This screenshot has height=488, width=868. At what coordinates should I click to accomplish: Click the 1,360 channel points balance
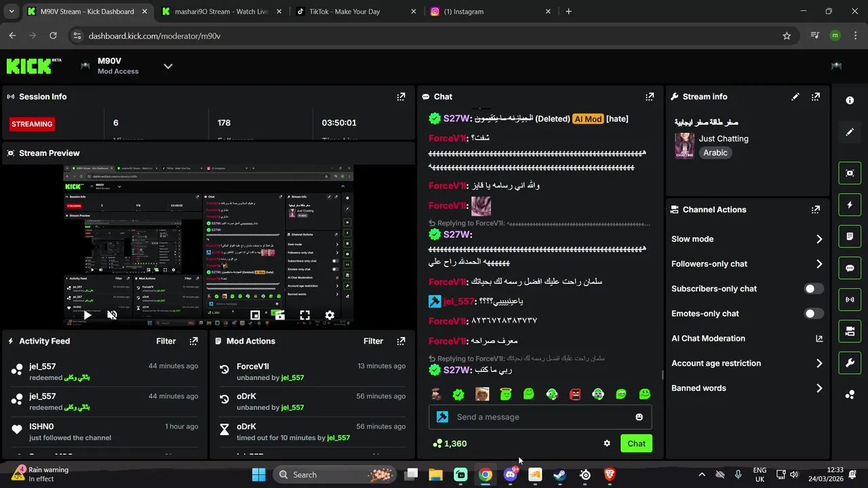pos(450,443)
